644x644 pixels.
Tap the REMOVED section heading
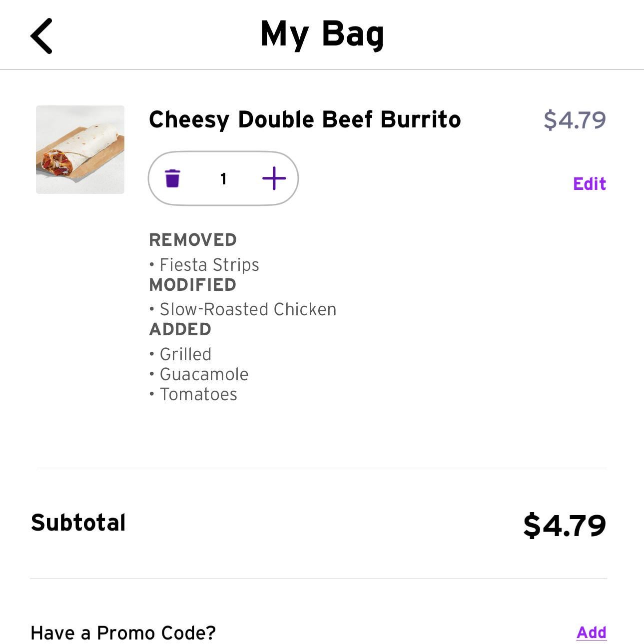193,240
